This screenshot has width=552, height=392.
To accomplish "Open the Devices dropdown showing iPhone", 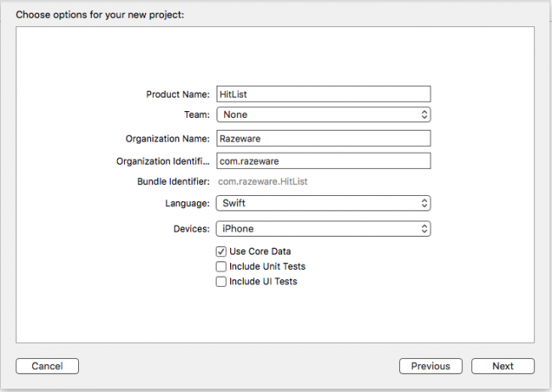I will coord(324,228).
